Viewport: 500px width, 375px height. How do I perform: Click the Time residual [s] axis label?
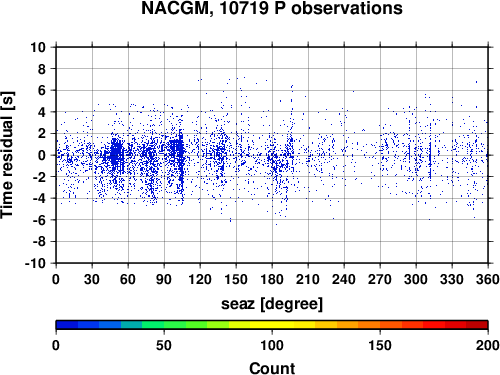(x=7, y=155)
